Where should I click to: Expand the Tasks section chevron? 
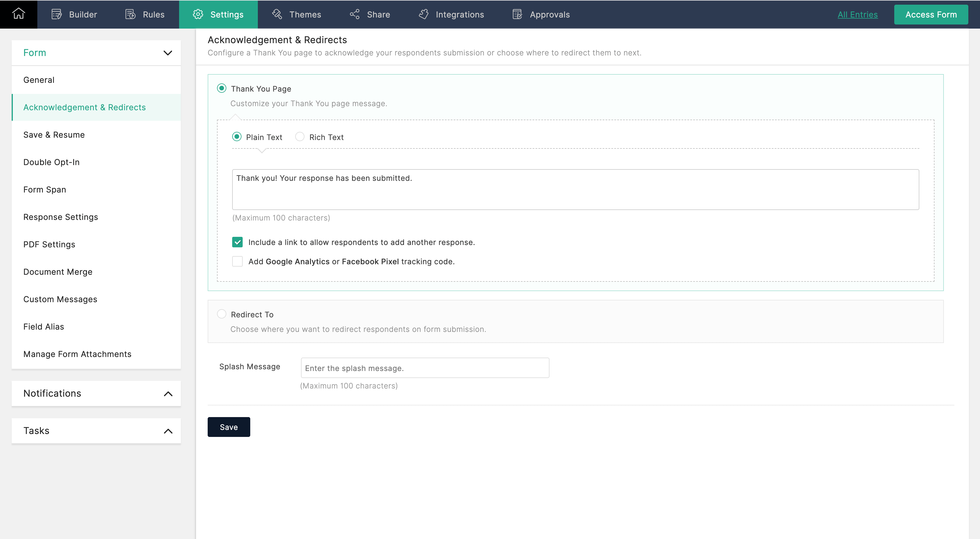click(x=168, y=431)
